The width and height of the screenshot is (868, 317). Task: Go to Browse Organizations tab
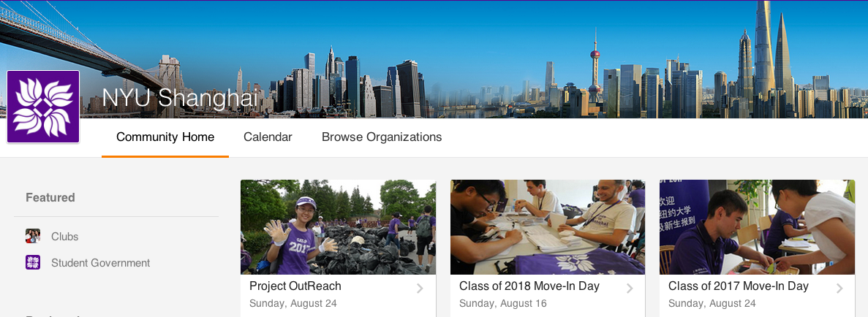[382, 137]
